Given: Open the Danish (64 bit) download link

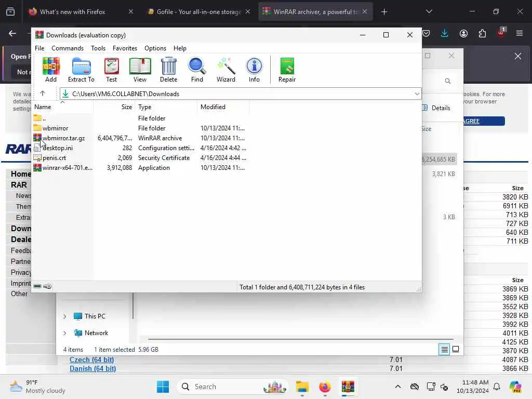Looking at the screenshot, I should [x=92, y=368].
